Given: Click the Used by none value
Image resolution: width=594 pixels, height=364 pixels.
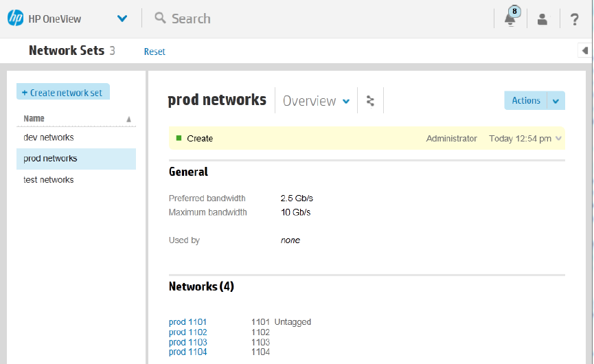Looking at the screenshot, I should 290,240.
